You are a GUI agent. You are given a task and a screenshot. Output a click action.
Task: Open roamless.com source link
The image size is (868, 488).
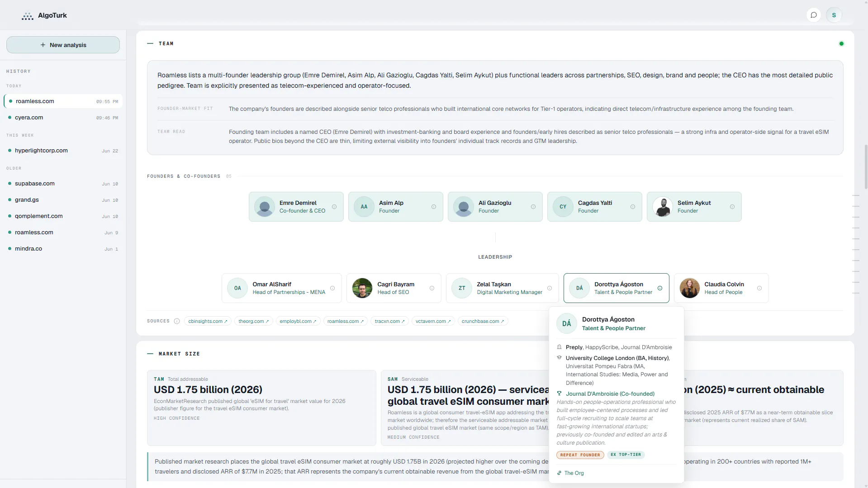tap(346, 321)
